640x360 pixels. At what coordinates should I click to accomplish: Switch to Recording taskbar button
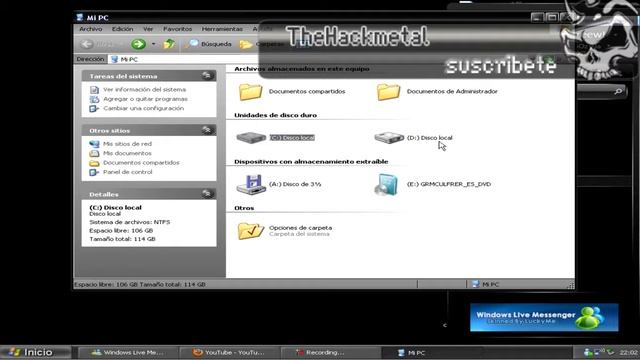coord(331,353)
